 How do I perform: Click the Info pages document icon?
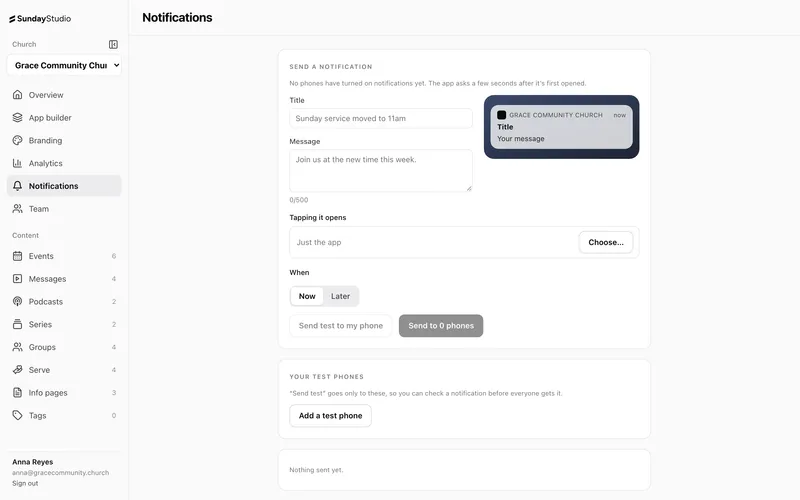(17, 393)
